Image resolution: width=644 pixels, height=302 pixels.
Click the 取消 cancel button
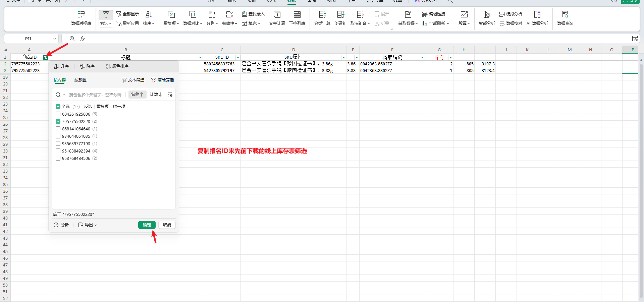pos(167,225)
